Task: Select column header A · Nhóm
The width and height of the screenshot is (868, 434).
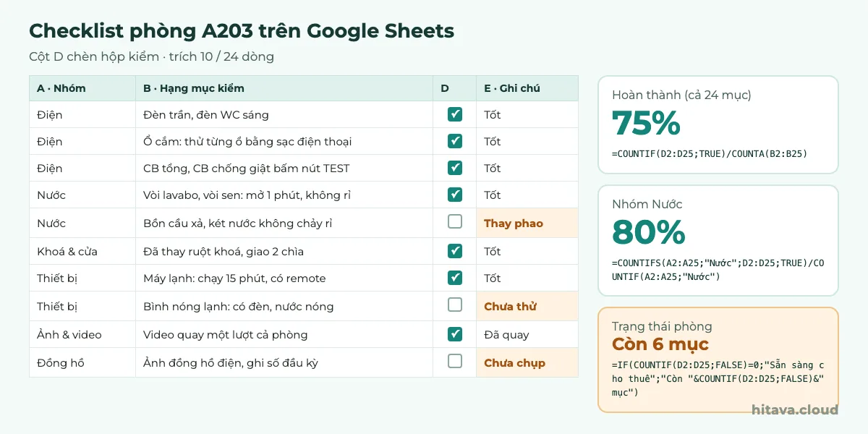Action: point(82,88)
